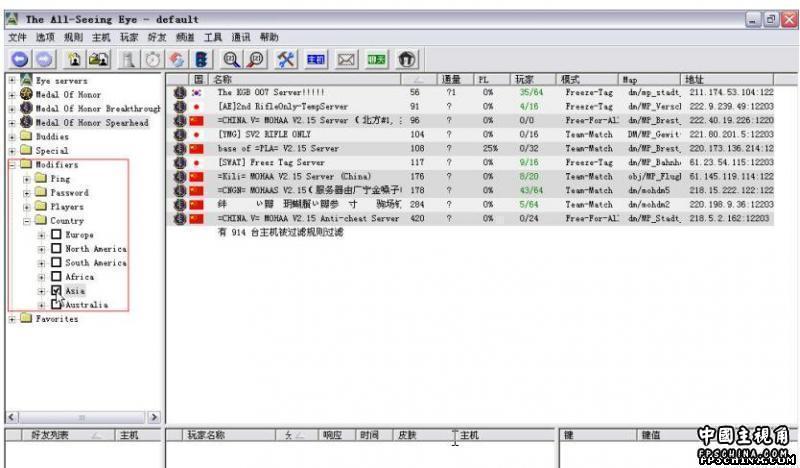Sort servers by the PL column header
800x468 pixels.
tap(492, 80)
